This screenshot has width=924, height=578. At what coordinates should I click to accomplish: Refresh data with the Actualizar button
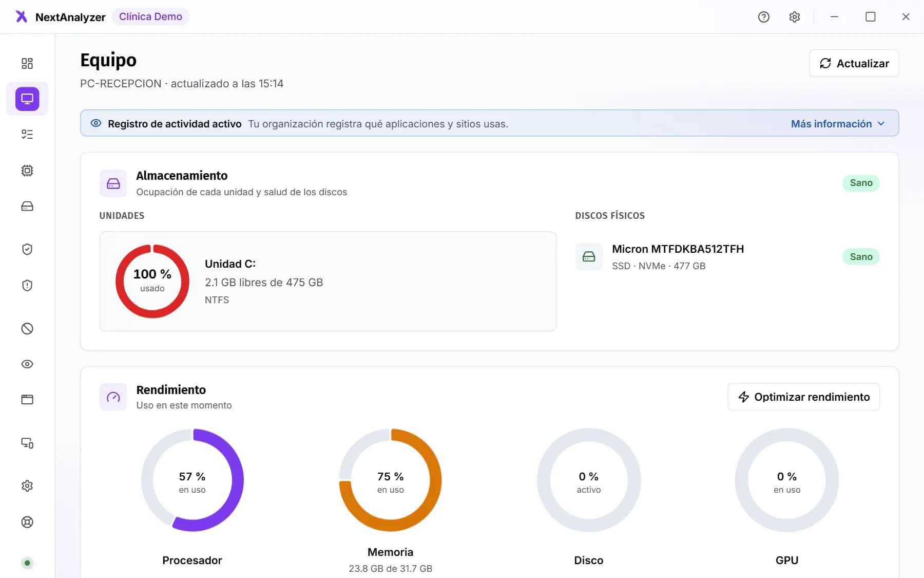tap(854, 63)
